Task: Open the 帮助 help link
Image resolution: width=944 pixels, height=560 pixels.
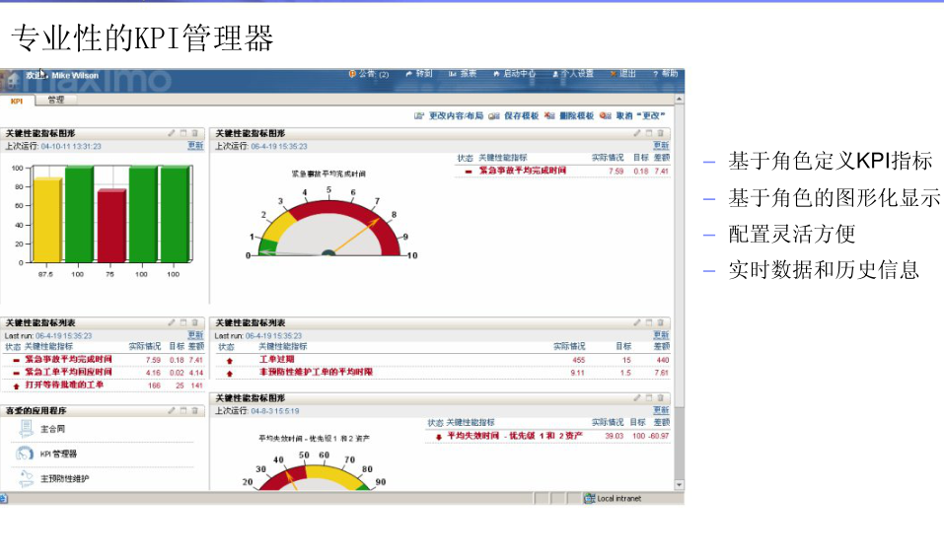Action: click(669, 74)
